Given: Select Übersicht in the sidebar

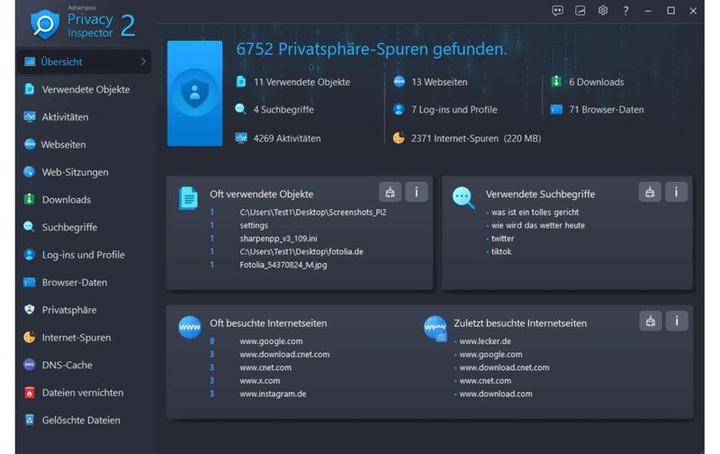Looking at the screenshot, I should point(83,62).
